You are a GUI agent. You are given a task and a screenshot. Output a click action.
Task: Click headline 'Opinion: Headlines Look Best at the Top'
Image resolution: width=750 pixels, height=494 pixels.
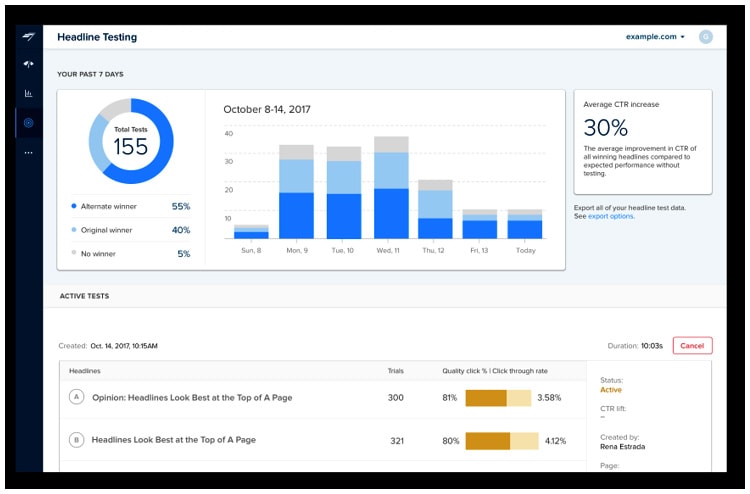(x=192, y=397)
